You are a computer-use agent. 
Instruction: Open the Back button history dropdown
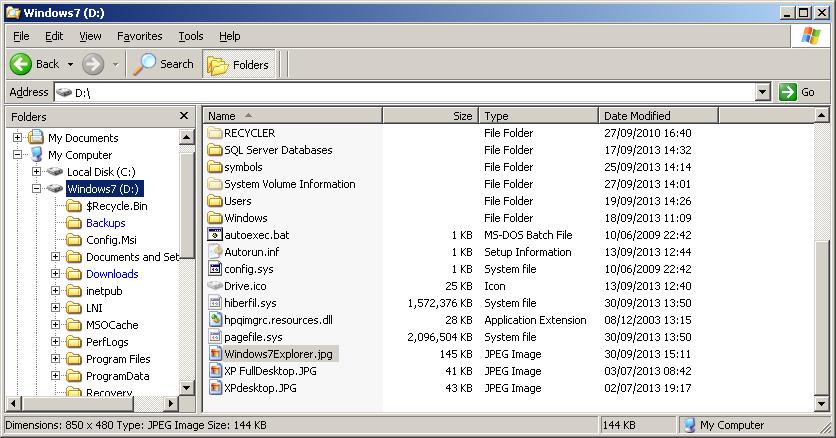pyautogui.click(x=70, y=64)
